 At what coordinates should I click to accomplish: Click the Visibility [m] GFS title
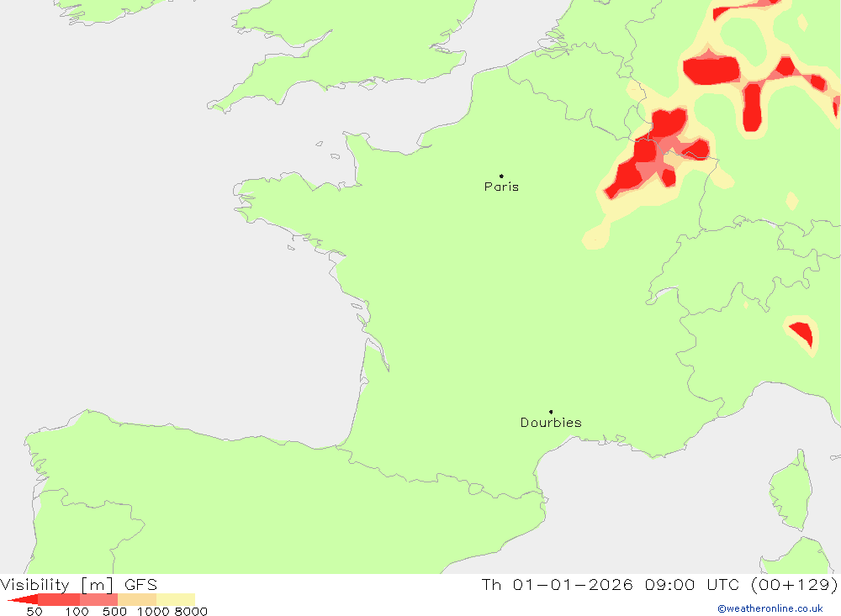tap(79, 584)
